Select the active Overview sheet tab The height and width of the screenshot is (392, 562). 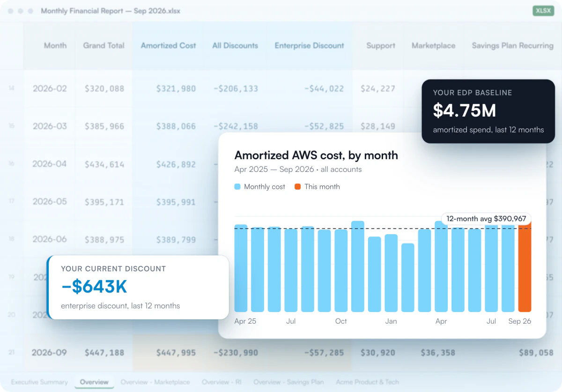click(94, 382)
